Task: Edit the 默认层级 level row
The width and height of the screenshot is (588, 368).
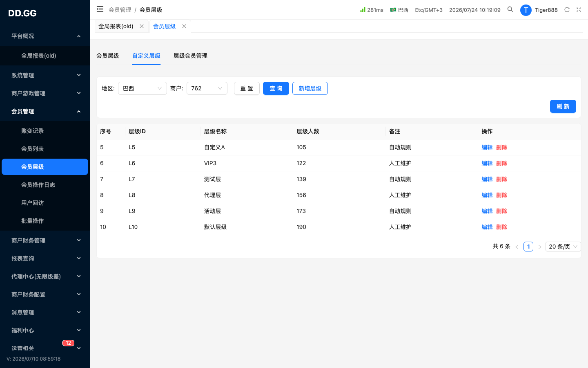Action: click(x=487, y=227)
